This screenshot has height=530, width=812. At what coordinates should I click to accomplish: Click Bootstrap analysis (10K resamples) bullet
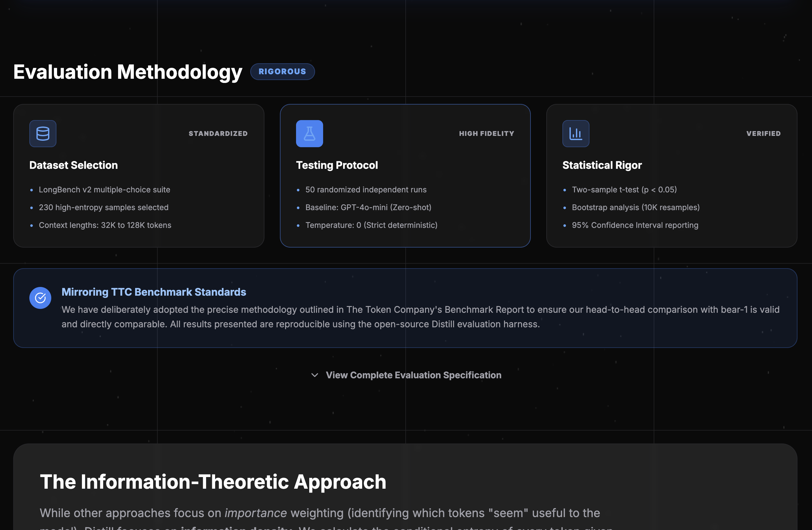[x=636, y=207]
